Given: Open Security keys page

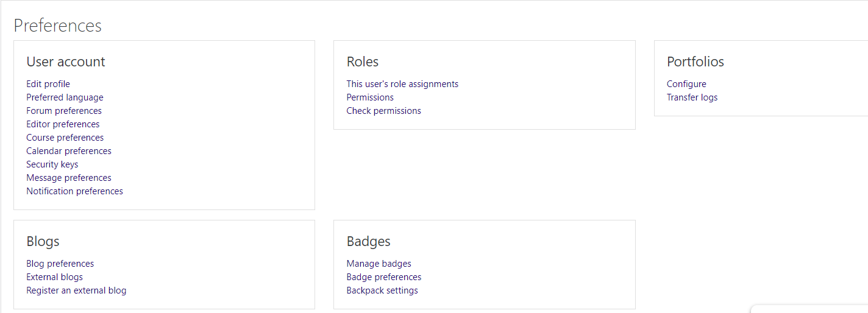Looking at the screenshot, I should [52, 164].
